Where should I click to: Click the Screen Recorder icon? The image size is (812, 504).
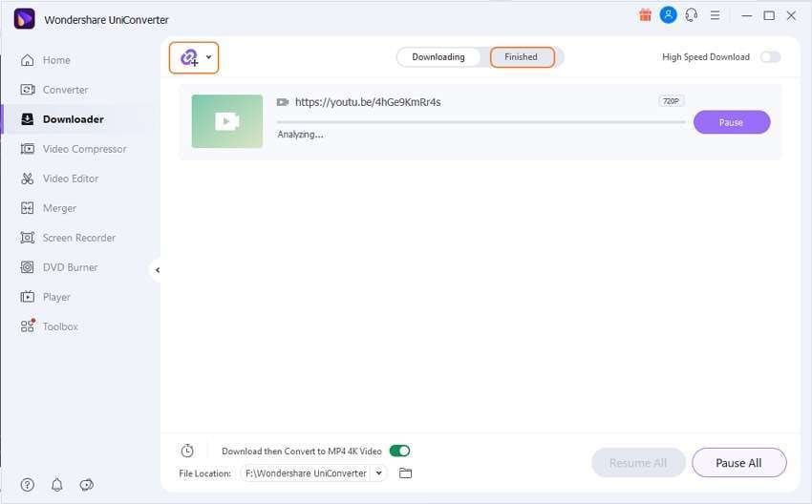pos(27,238)
